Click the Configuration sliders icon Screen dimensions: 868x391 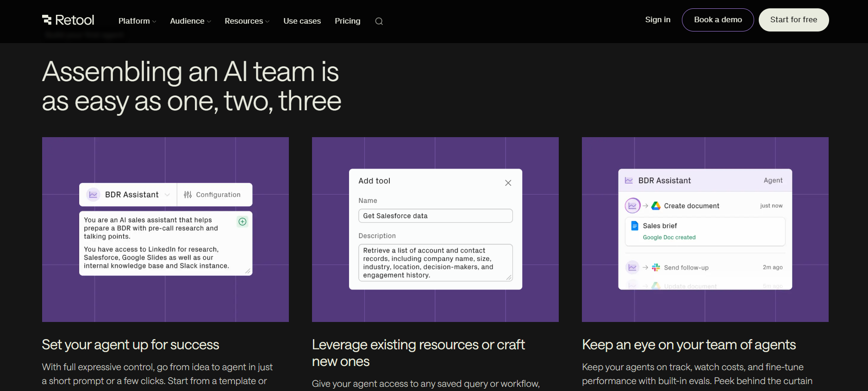tap(187, 195)
